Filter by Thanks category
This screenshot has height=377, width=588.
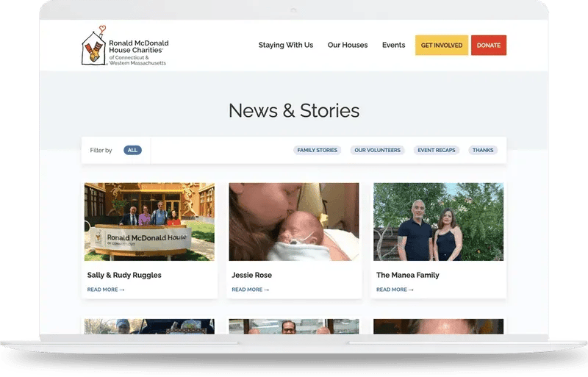[483, 150]
